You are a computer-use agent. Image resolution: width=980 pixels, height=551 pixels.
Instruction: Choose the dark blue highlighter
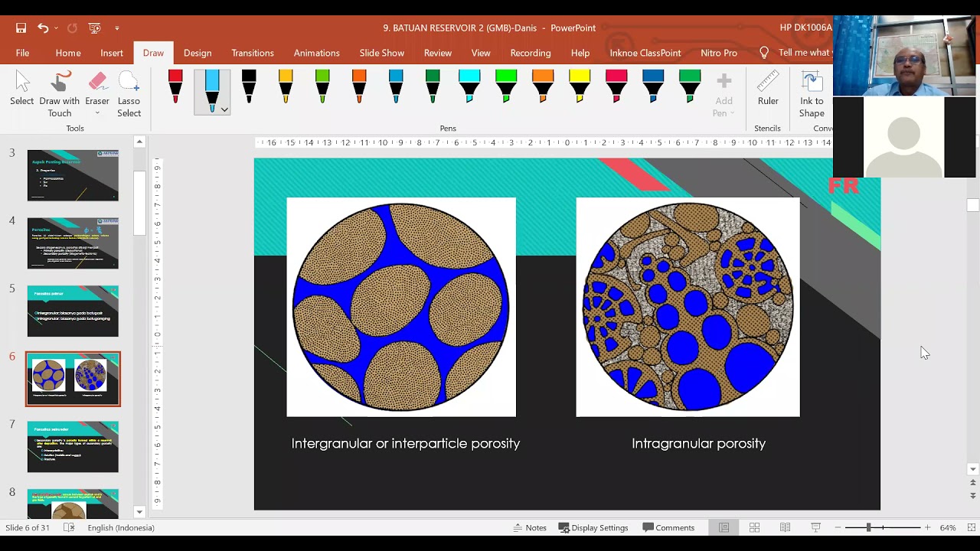pos(653,86)
